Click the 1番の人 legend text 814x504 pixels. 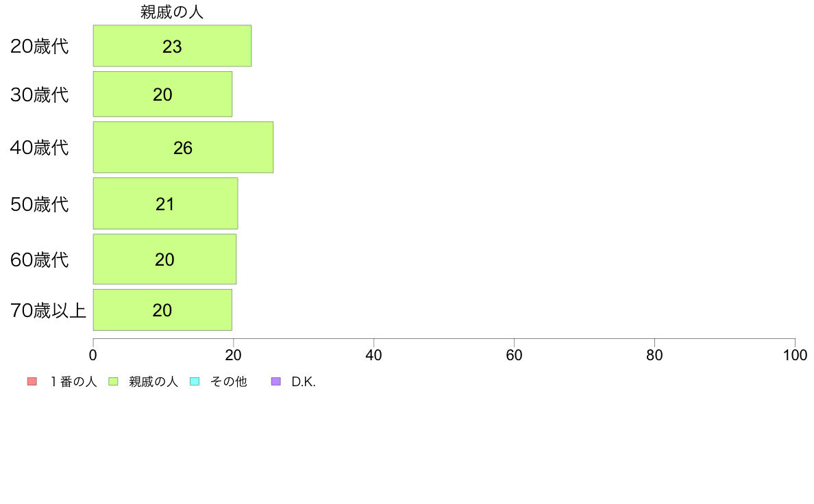[73, 381]
